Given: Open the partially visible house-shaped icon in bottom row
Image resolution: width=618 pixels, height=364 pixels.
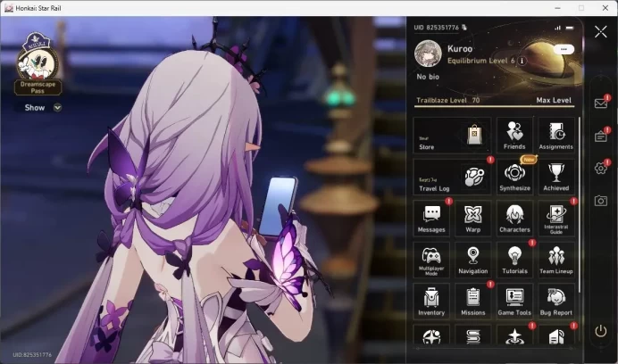Looking at the screenshot, I should (x=555, y=335).
